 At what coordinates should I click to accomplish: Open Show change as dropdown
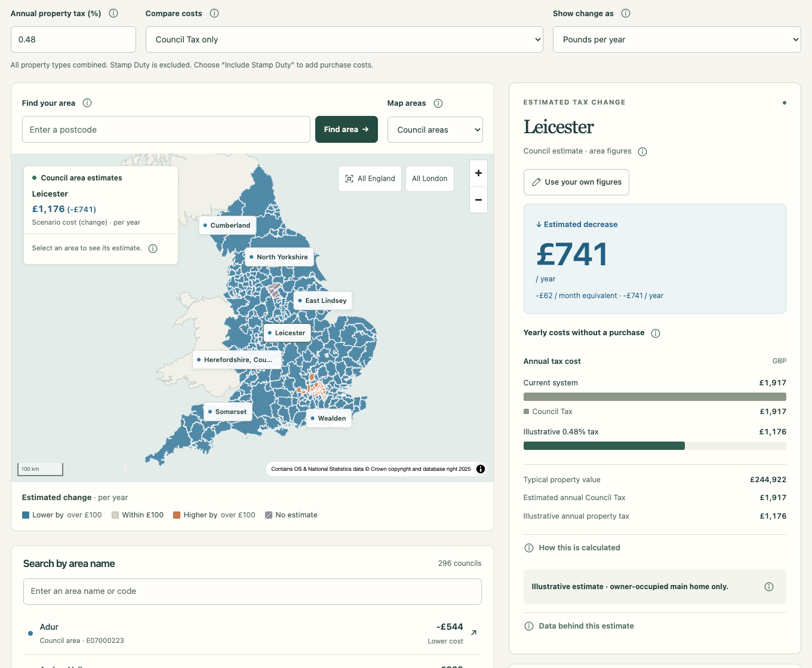point(676,39)
